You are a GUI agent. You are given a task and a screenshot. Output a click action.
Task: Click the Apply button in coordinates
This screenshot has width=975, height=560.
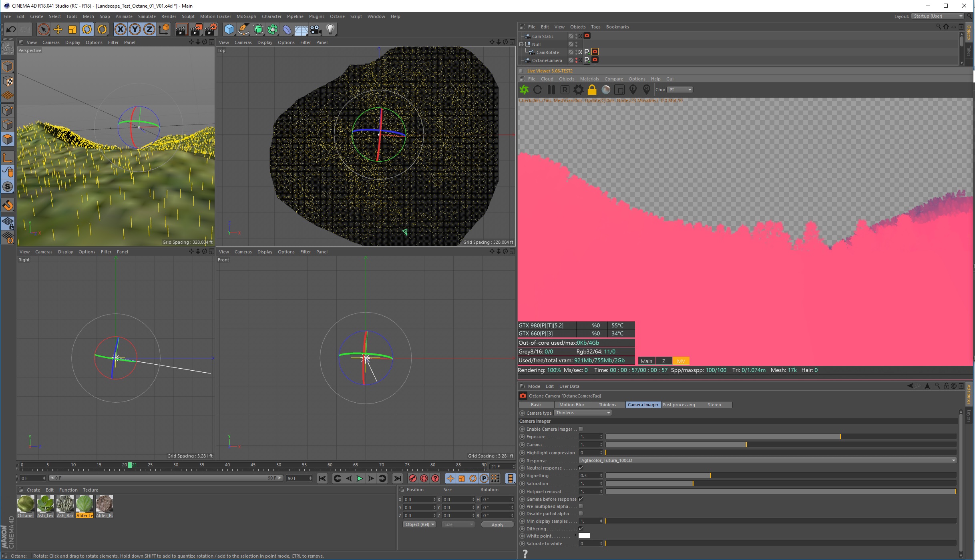click(497, 525)
